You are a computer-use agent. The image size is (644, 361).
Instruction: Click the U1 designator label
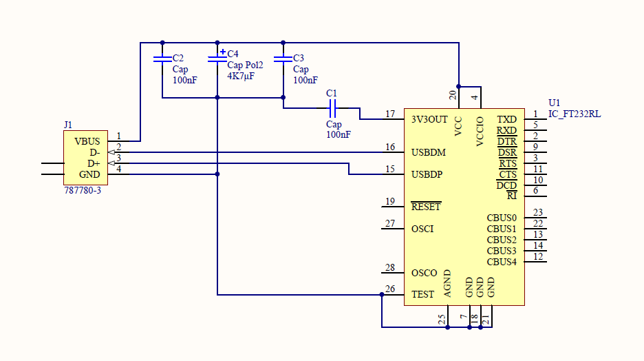click(554, 103)
